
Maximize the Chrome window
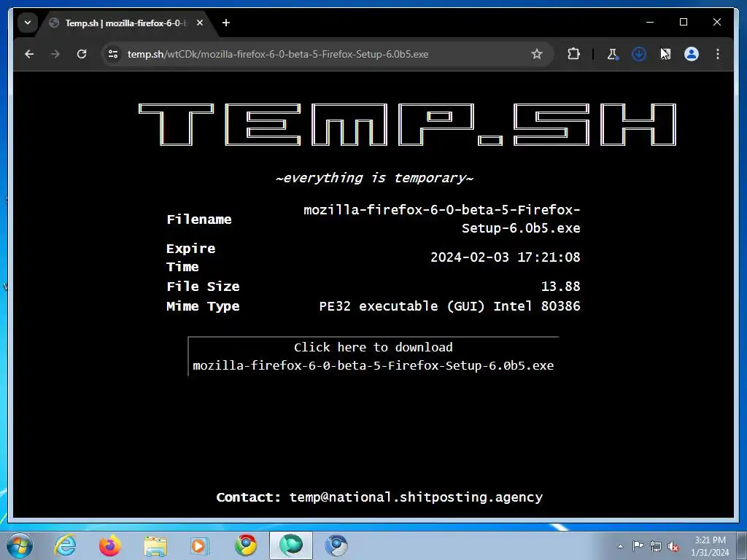[684, 23]
